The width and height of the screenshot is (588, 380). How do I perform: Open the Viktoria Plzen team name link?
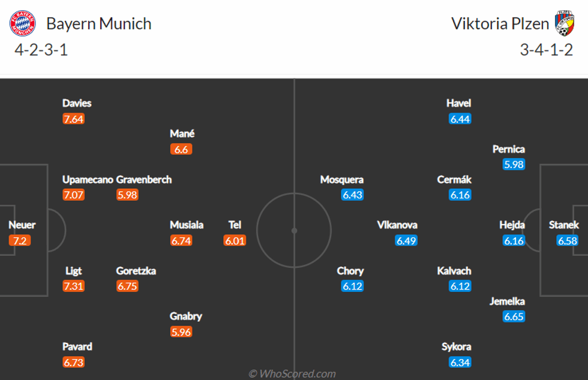(500, 24)
